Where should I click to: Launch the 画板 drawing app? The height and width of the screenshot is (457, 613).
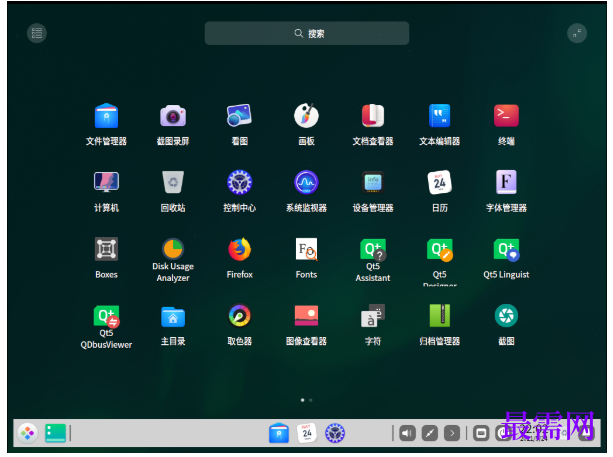306,116
